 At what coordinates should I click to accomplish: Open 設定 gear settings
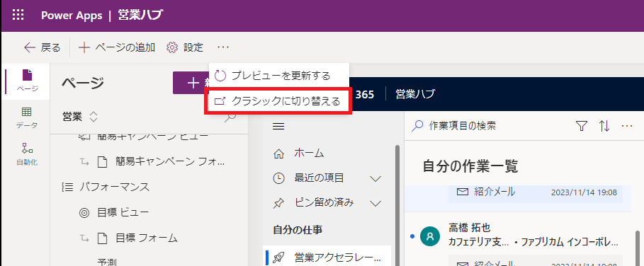coord(185,48)
